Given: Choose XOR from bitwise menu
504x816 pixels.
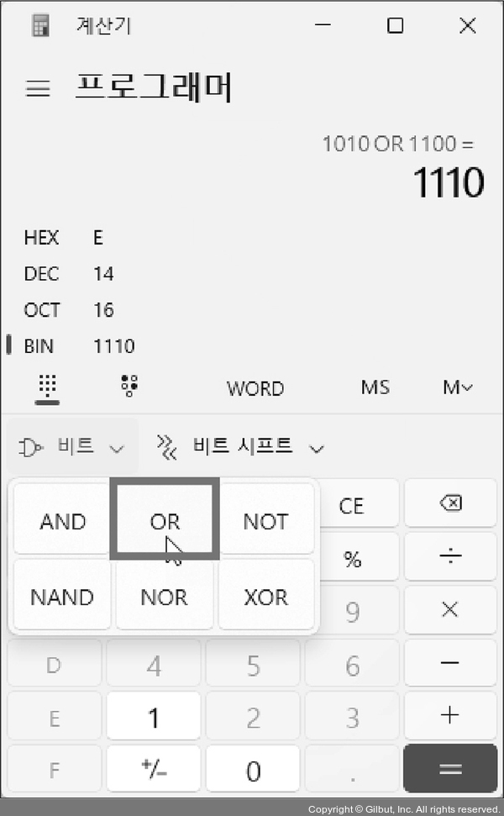Looking at the screenshot, I should pyautogui.click(x=265, y=597).
